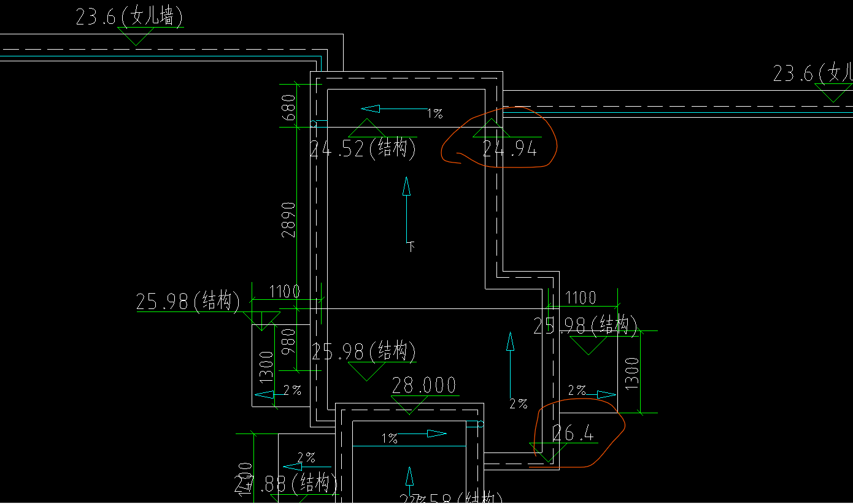
Task: Click the 680 vertical dimension text
Action: pyautogui.click(x=288, y=107)
